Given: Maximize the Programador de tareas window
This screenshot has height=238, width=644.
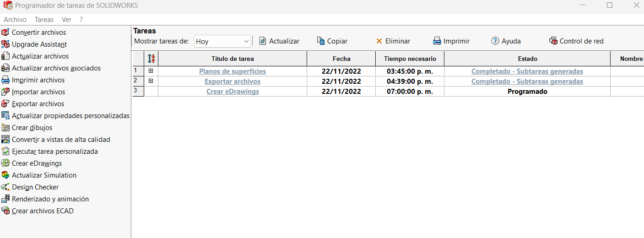Looking at the screenshot, I should click(610, 5).
